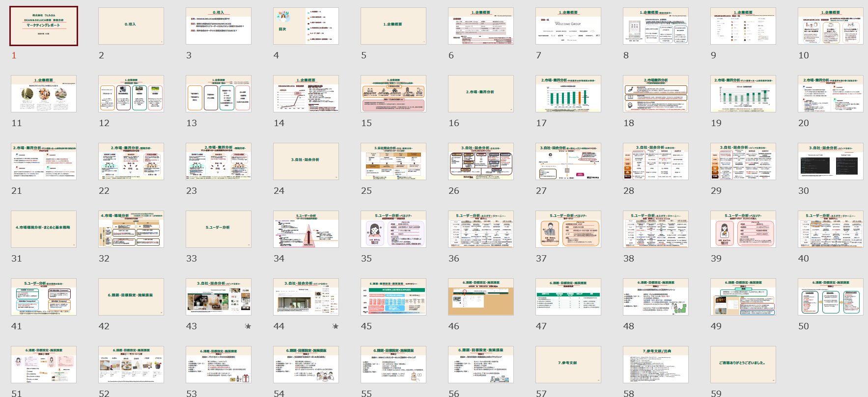The image size is (868, 397).
Task: Select slide 58 references list thumbnail
Action: pyautogui.click(x=656, y=365)
